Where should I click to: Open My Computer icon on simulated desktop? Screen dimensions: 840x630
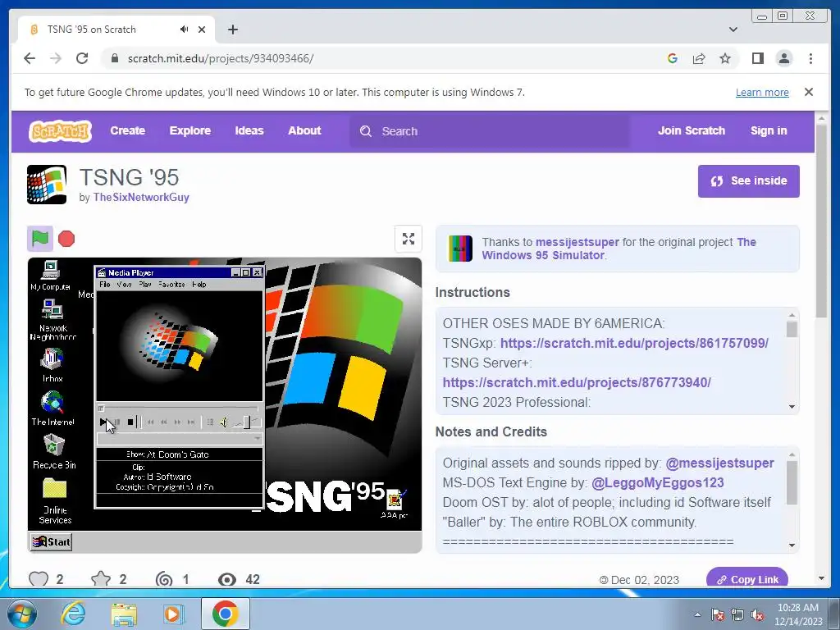click(50, 276)
